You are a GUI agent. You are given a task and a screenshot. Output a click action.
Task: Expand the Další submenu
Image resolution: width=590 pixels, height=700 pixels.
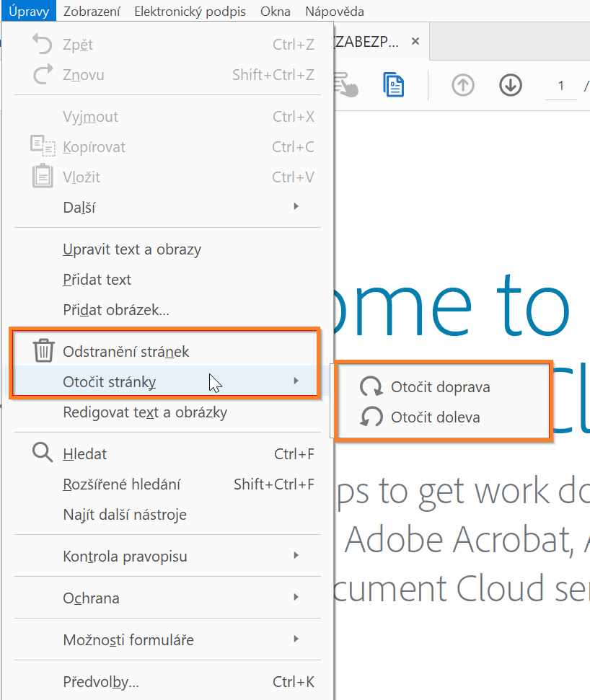79,208
